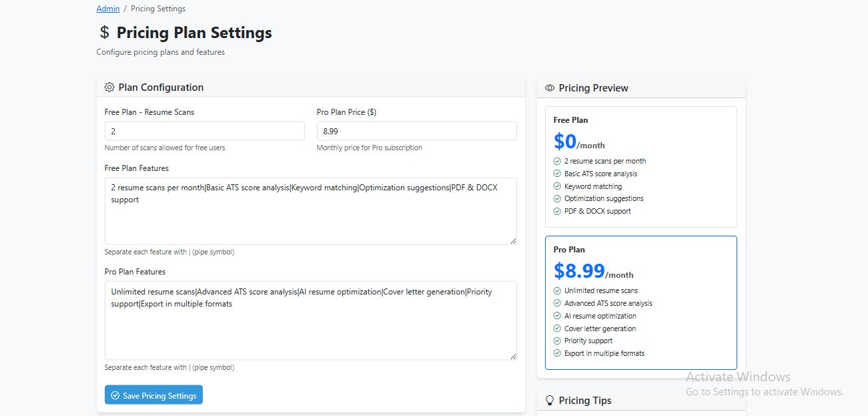Click check icon beside Unlimited resume scans
This screenshot has width=868, height=416.
pyautogui.click(x=557, y=290)
